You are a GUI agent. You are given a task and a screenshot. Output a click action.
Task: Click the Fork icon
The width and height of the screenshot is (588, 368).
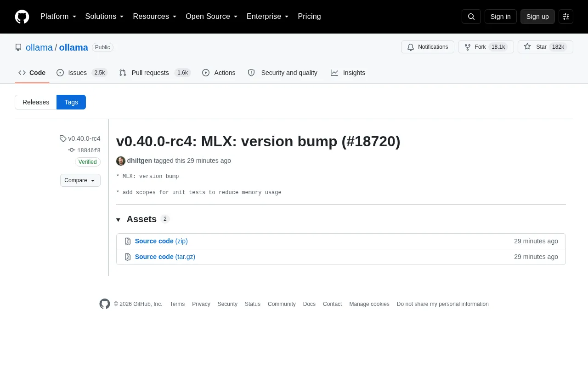pyautogui.click(x=468, y=47)
